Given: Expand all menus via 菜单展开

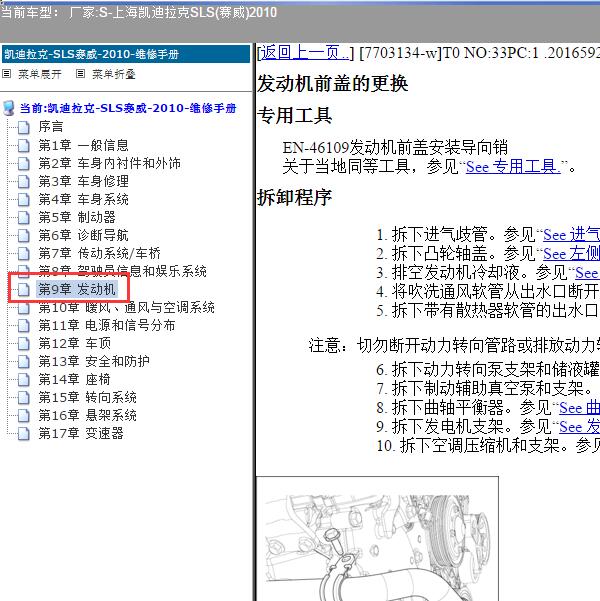Looking at the screenshot, I should click(40, 74).
